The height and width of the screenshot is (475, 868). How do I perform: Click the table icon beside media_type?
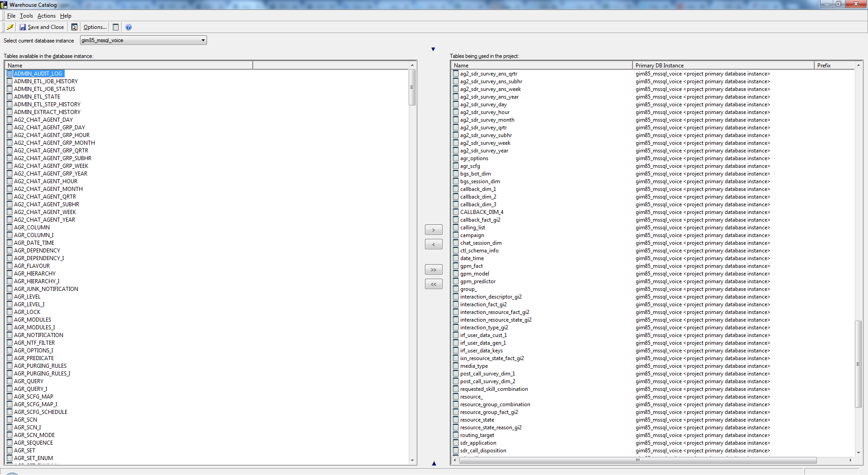point(456,366)
